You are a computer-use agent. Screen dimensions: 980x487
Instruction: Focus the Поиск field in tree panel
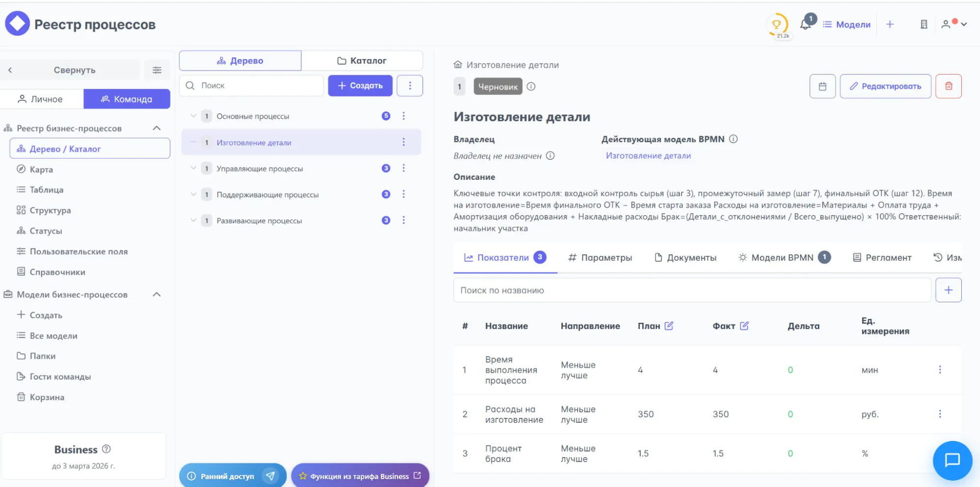(251, 85)
